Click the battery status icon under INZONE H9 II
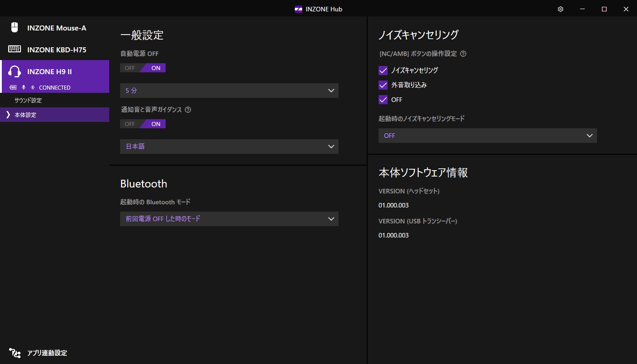The width and height of the screenshot is (637, 364). click(13, 87)
